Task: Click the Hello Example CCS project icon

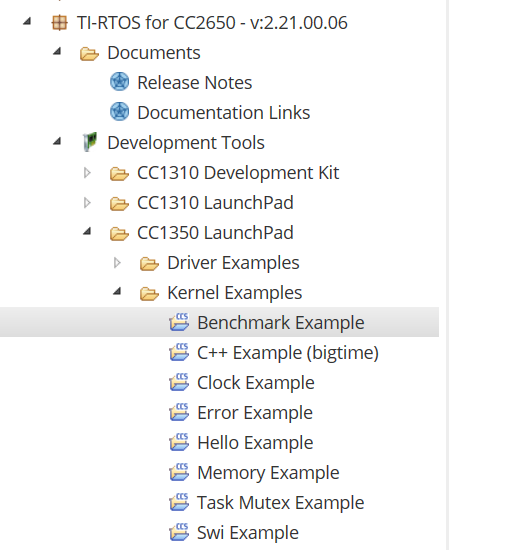Action: coord(179,442)
